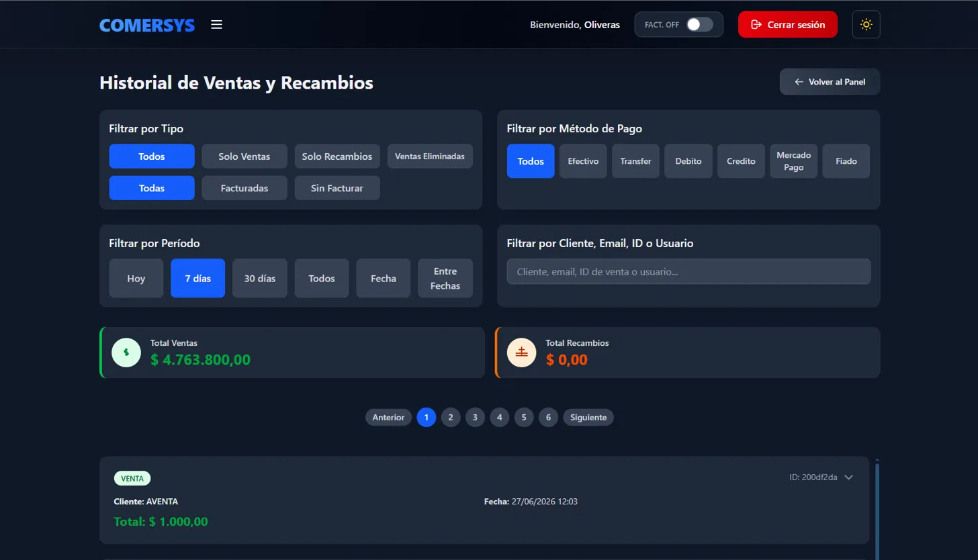Go back with Volver al Panel
Image resolution: width=978 pixels, height=560 pixels.
[830, 82]
